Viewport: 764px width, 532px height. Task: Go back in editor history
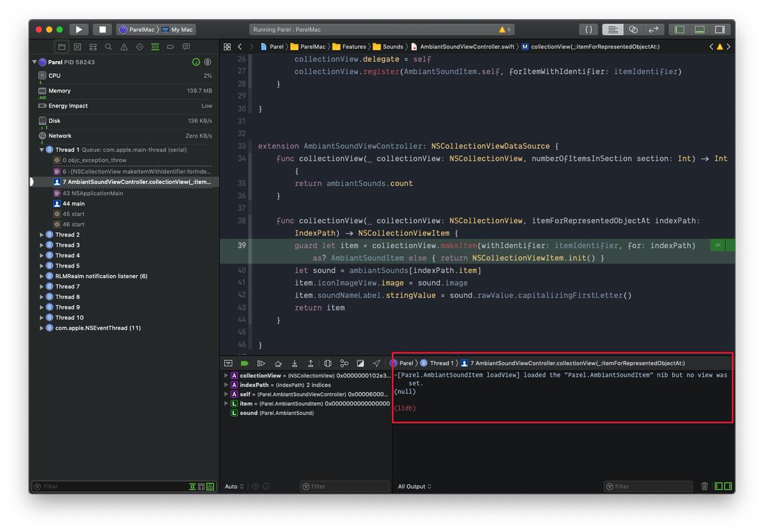[x=240, y=46]
